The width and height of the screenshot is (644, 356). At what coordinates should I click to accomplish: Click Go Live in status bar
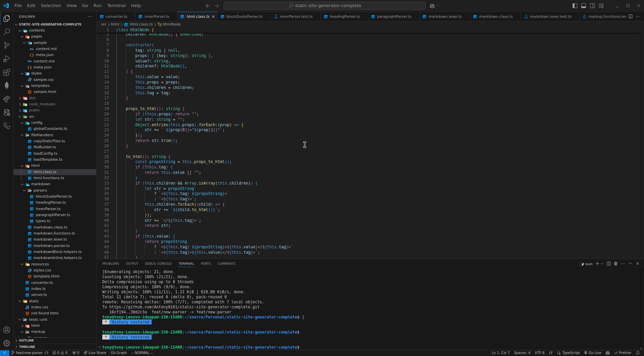(x=593, y=353)
